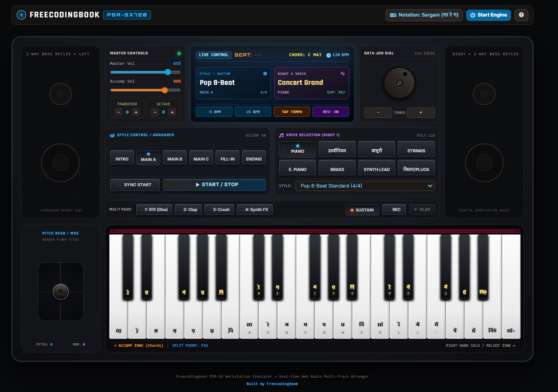Lower tempo with -5 BPM button
The image size is (558, 392).
tap(214, 112)
